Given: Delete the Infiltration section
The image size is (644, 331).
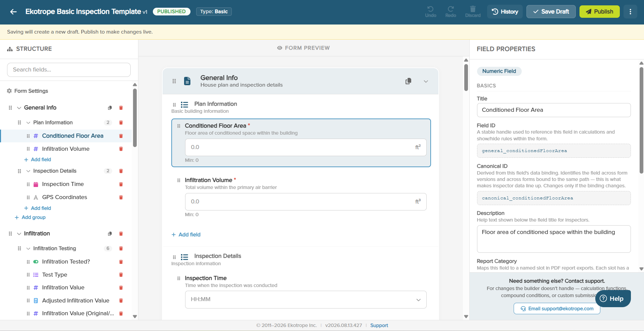Looking at the screenshot, I should pos(121,234).
